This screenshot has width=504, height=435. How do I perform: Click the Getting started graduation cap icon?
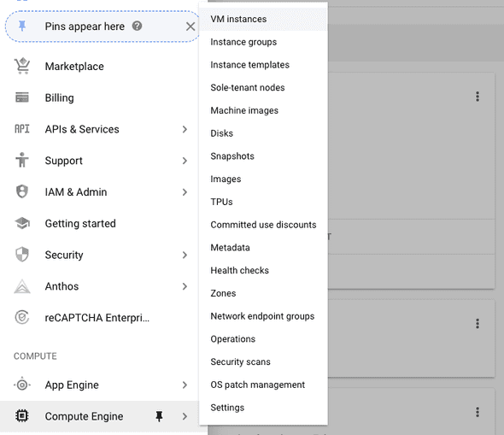coord(22,223)
